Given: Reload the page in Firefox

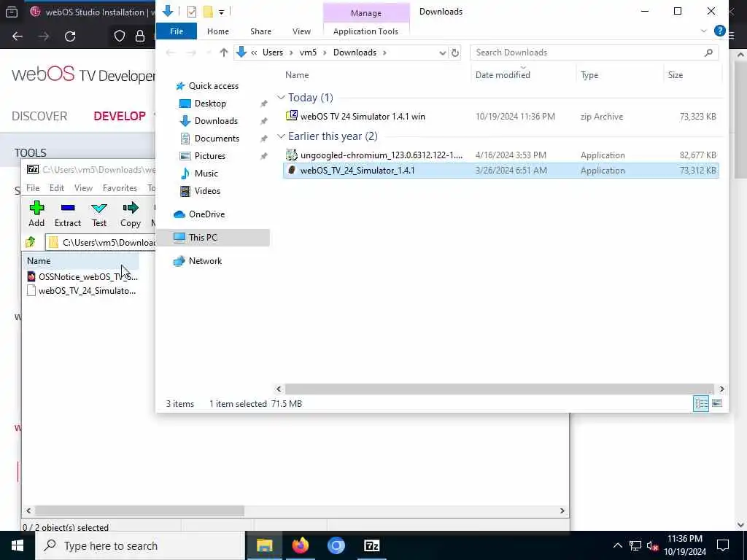Looking at the screenshot, I should coord(70,36).
